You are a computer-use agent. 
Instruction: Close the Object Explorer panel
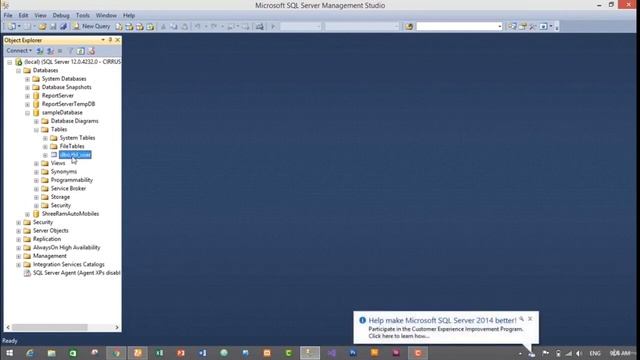click(x=118, y=40)
